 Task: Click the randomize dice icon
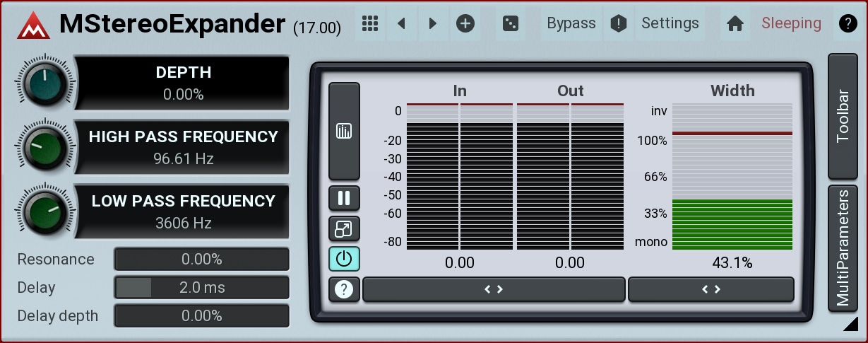[509, 23]
